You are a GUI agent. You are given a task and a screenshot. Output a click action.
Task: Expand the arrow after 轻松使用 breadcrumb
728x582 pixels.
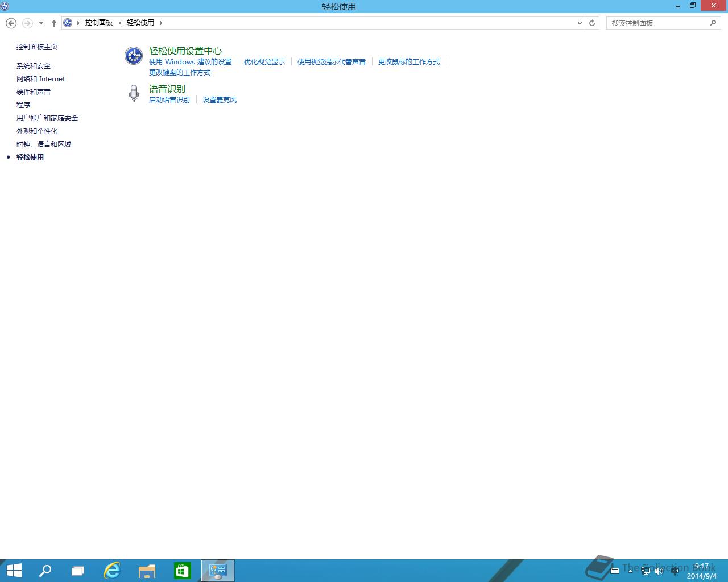click(x=161, y=23)
